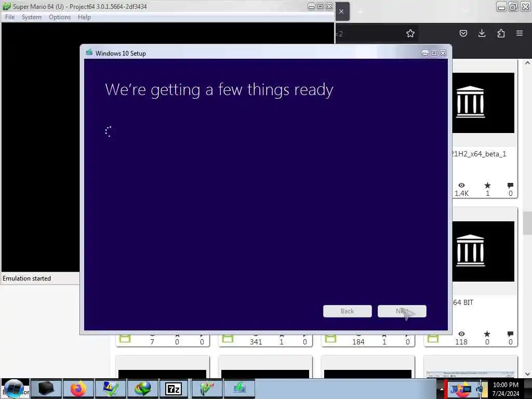Click the Firefox vertical scrollbar thumb
This screenshot has width=532, height=399.
(x=527, y=223)
